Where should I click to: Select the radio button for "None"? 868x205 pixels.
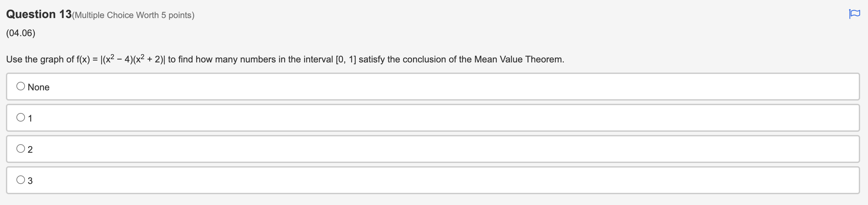(x=21, y=86)
